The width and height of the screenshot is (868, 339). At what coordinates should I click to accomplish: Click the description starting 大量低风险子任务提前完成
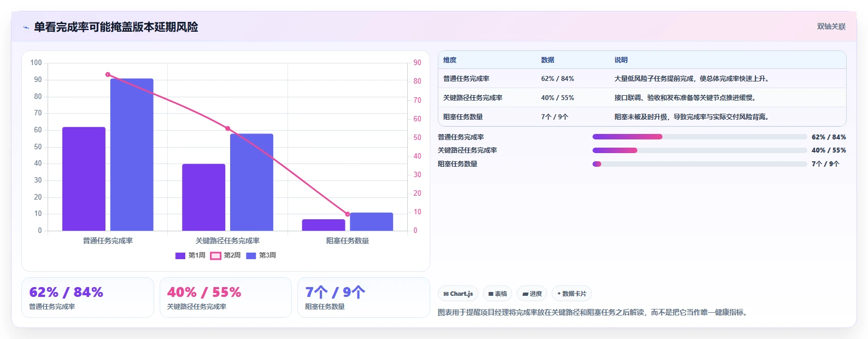coord(692,79)
